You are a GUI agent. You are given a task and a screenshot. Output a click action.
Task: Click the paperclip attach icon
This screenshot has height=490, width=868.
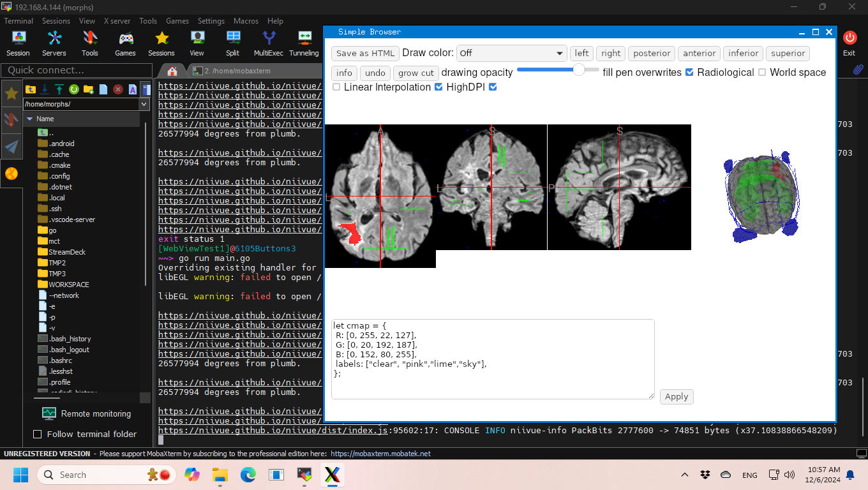858,69
